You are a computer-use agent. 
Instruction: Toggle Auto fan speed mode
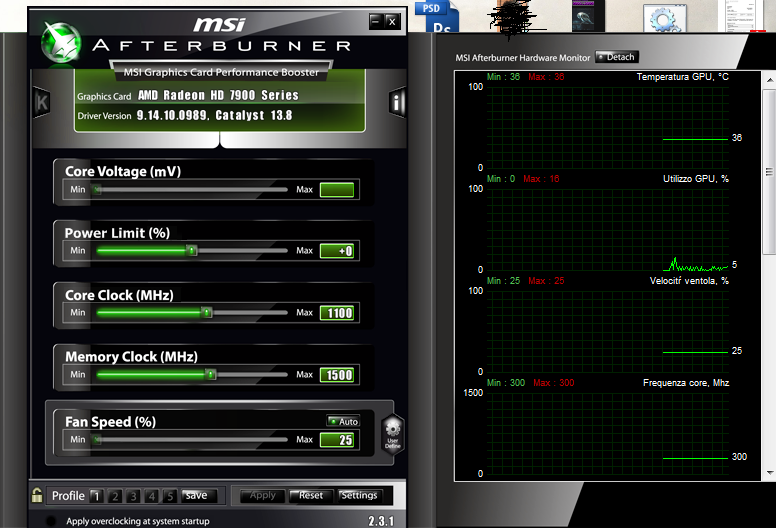[343, 421]
